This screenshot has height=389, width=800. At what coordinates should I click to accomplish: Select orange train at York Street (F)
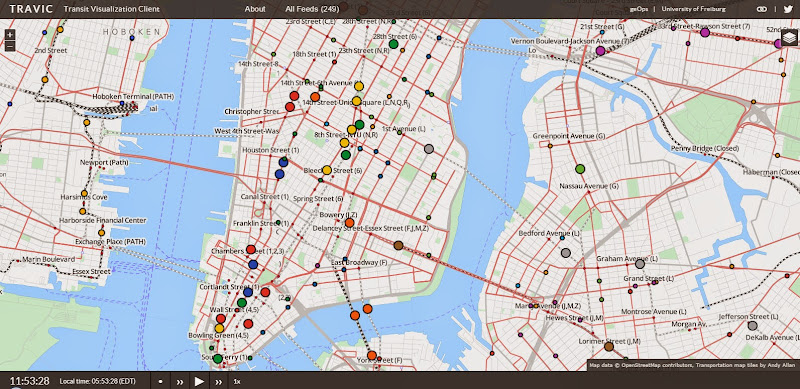(372, 355)
